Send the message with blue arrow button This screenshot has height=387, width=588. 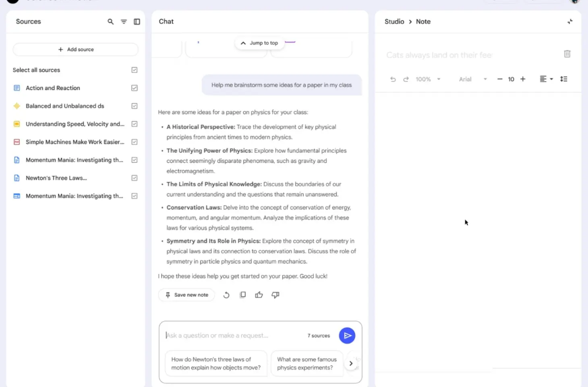(347, 335)
